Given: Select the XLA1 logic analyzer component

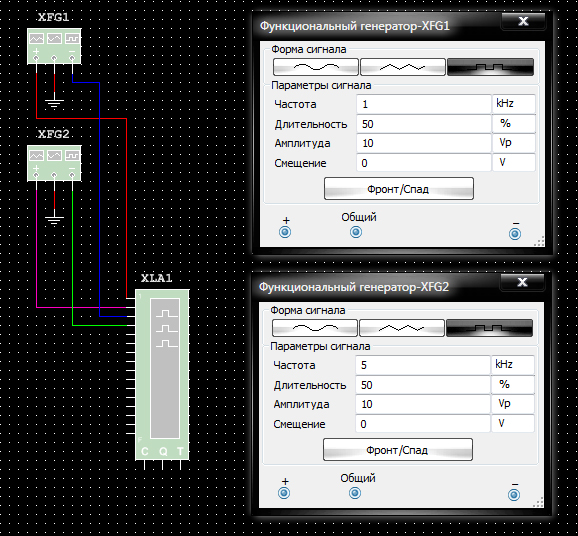Looking at the screenshot, I should 162,375.
